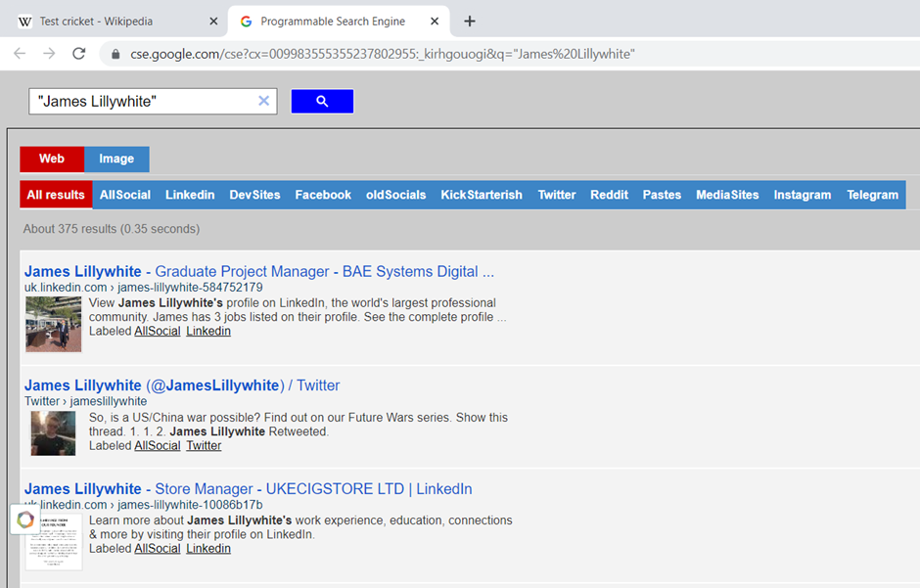Click the About 375 results text
This screenshot has height=588, width=920.
click(x=112, y=229)
